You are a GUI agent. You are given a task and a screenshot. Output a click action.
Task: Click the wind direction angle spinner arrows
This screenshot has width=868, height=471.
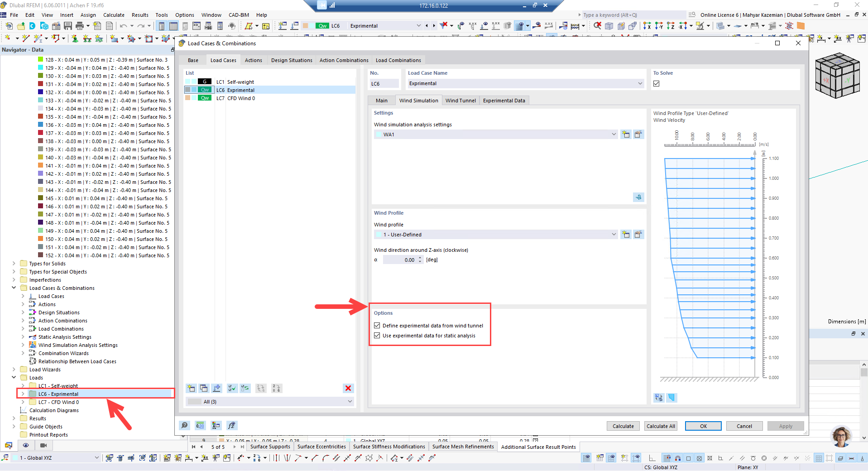click(x=420, y=260)
